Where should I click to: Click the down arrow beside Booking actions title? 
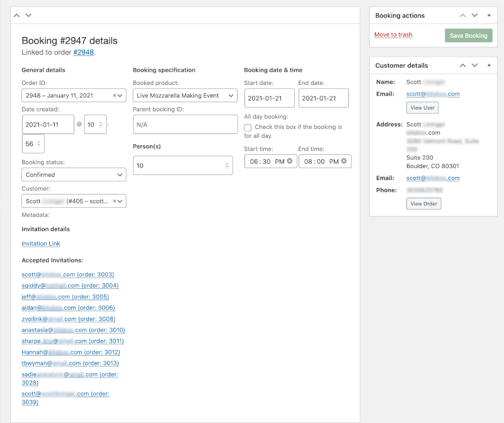pos(476,15)
